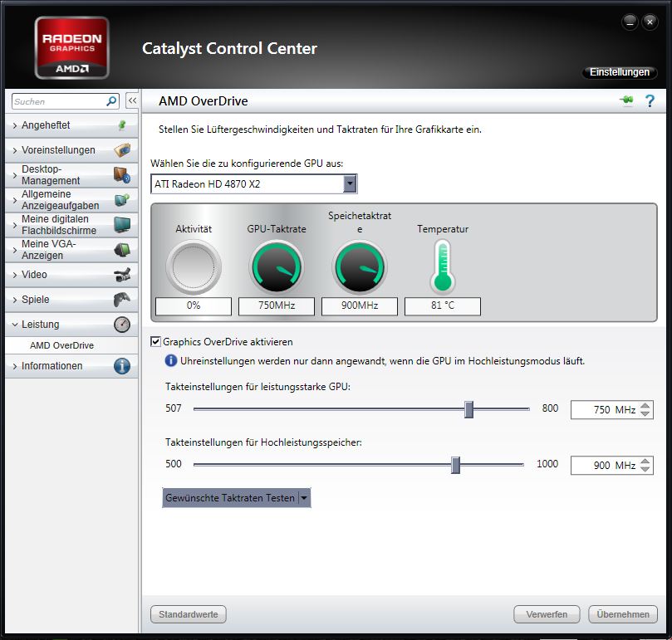672x640 pixels.
Task: Click the Leistung gauge icon
Action: [122, 325]
